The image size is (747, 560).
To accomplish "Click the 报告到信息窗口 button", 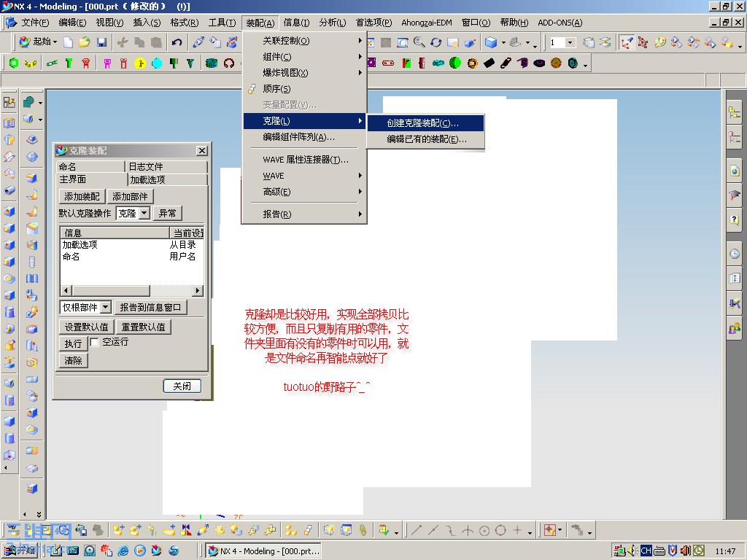I will [x=150, y=308].
